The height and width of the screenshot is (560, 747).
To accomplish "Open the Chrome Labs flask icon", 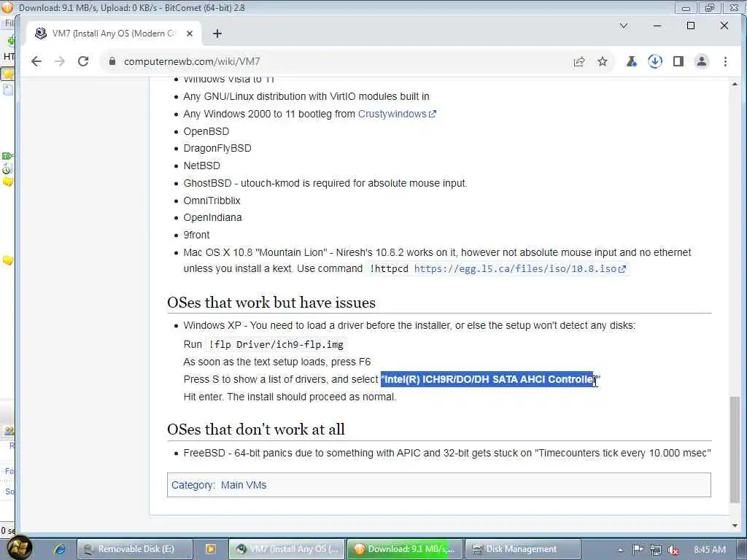I will coord(631,61).
